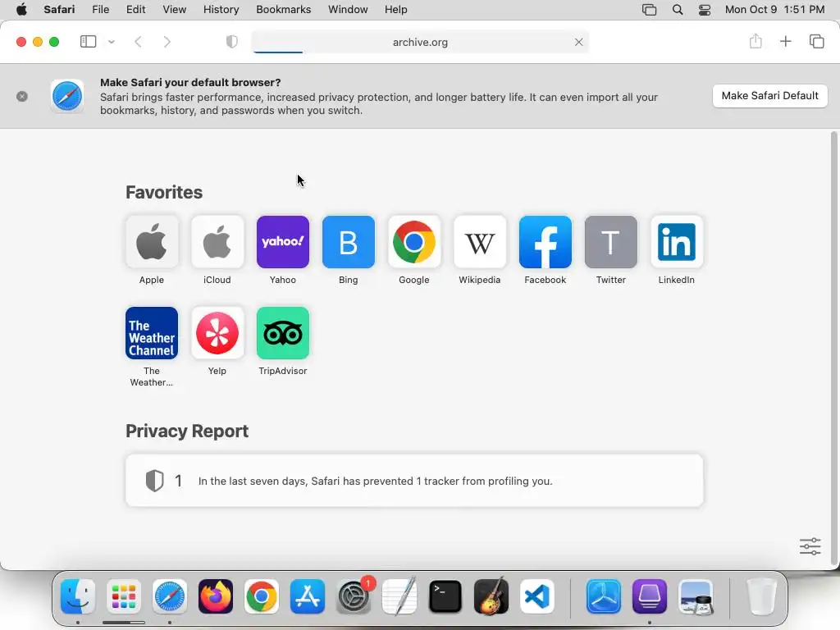This screenshot has width=840, height=630.
Task: Open the Privacy Report tracker summary card
Action: pos(414,481)
